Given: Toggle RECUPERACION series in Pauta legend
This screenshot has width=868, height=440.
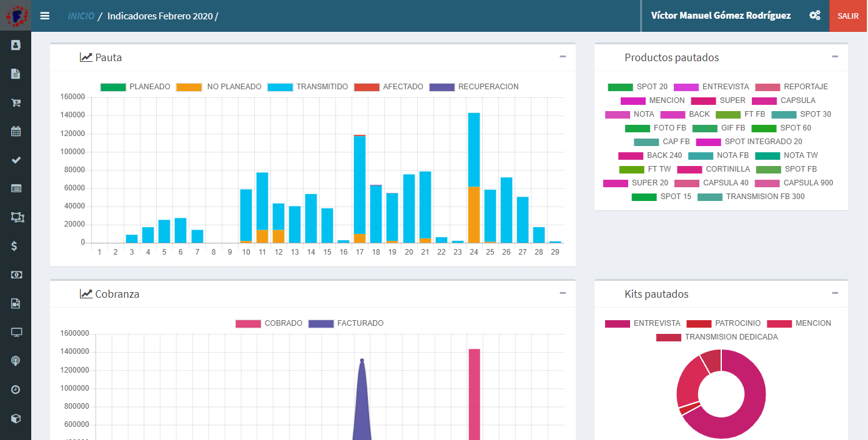Looking at the screenshot, I should 474,87.
